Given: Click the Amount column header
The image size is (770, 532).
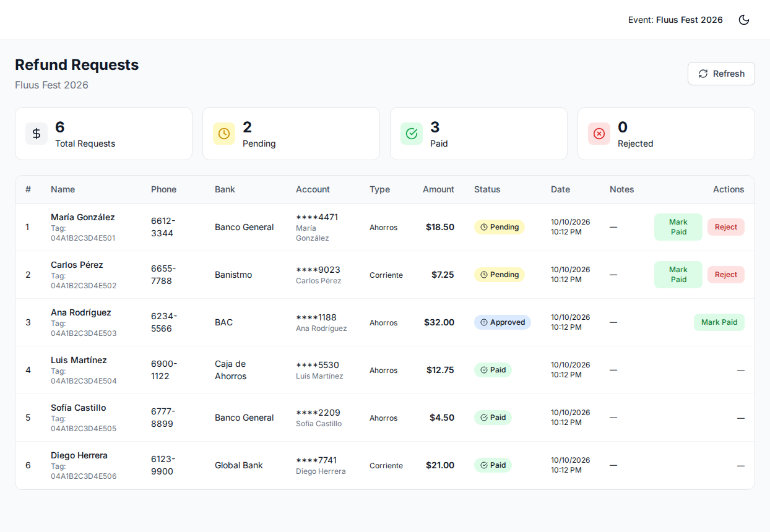Looking at the screenshot, I should click(439, 189).
